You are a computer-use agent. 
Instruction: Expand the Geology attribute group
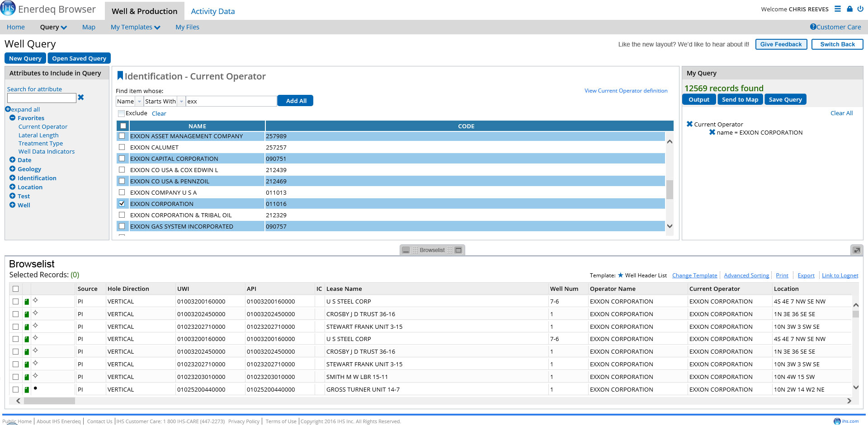click(13, 169)
